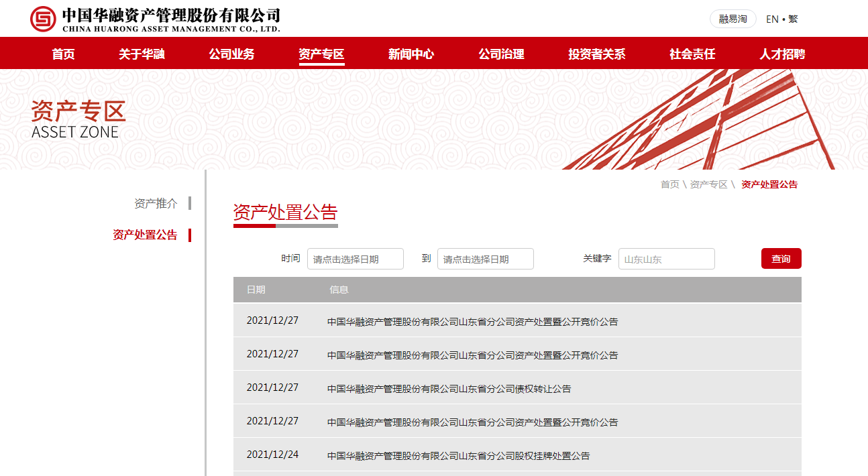Image resolution: width=868 pixels, height=476 pixels.
Task: Open the end date picker field
Action: [486, 259]
